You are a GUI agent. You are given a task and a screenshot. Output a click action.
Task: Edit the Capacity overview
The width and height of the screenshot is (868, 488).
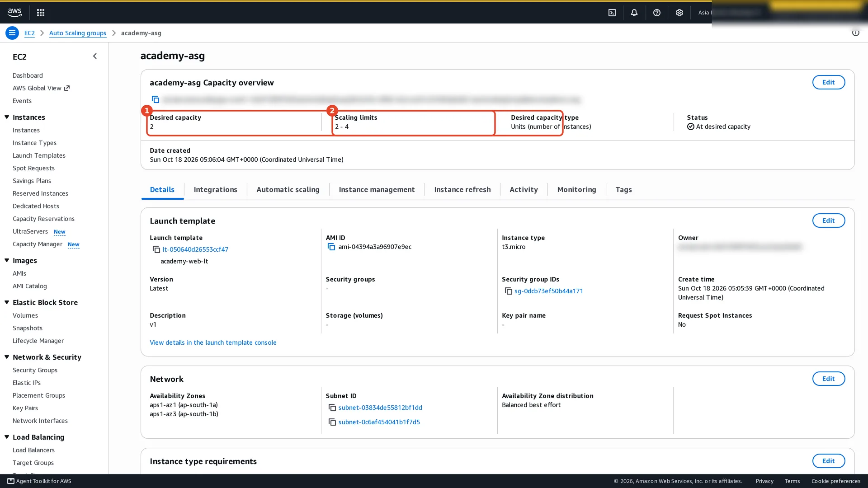coord(828,82)
